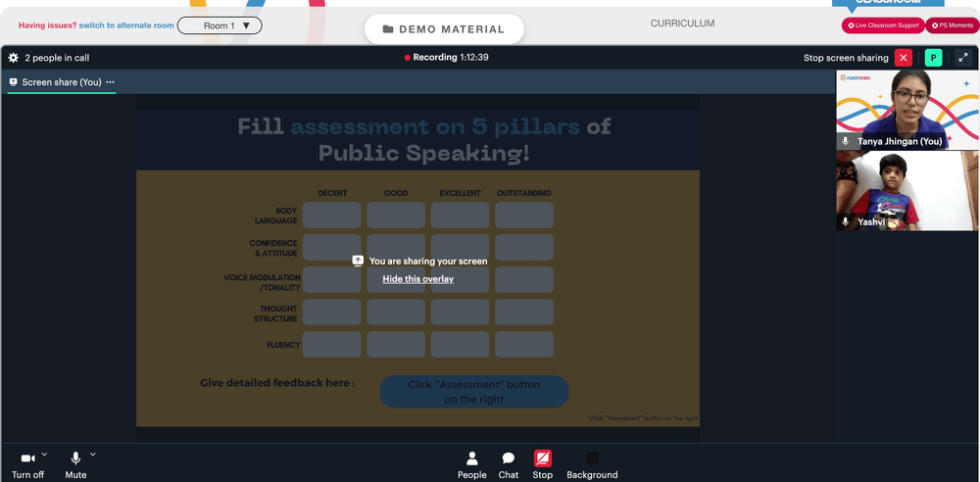Image resolution: width=980 pixels, height=482 pixels.
Task: Open screen share tab three-dot menu
Action: point(110,82)
